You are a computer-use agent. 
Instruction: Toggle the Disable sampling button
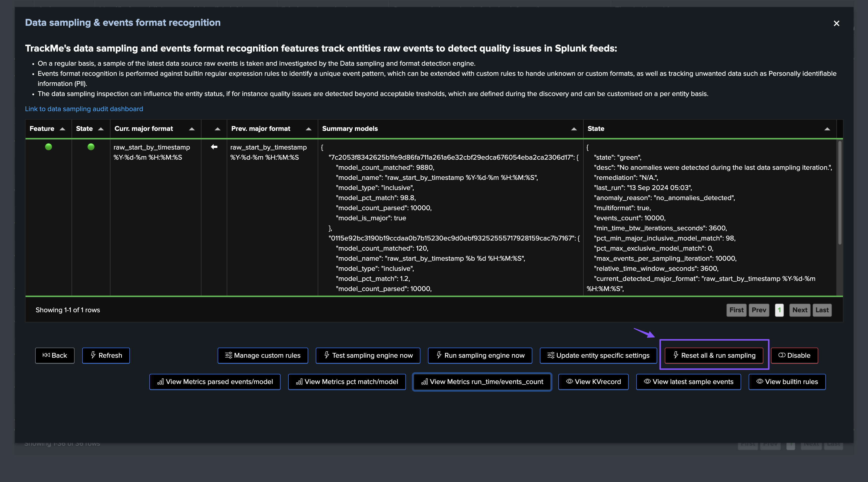click(x=794, y=355)
